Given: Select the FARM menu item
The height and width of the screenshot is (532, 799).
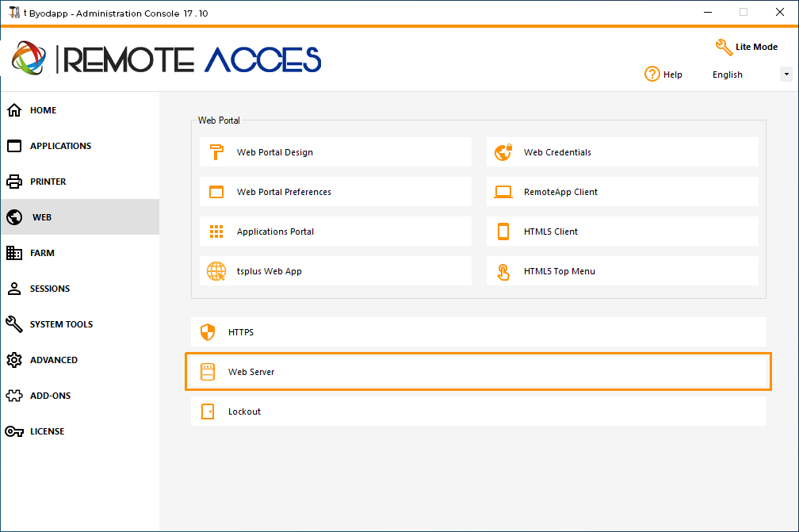Looking at the screenshot, I should (x=80, y=253).
